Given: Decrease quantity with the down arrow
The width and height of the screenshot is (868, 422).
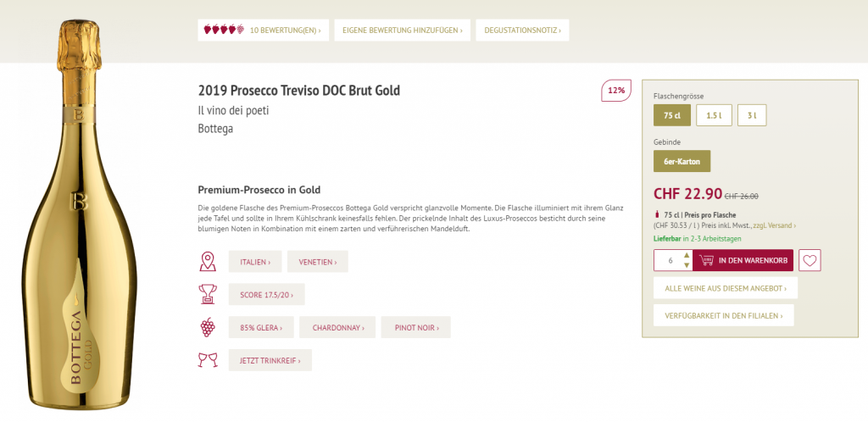Looking at the screenshot, I should tap(687, 265).
